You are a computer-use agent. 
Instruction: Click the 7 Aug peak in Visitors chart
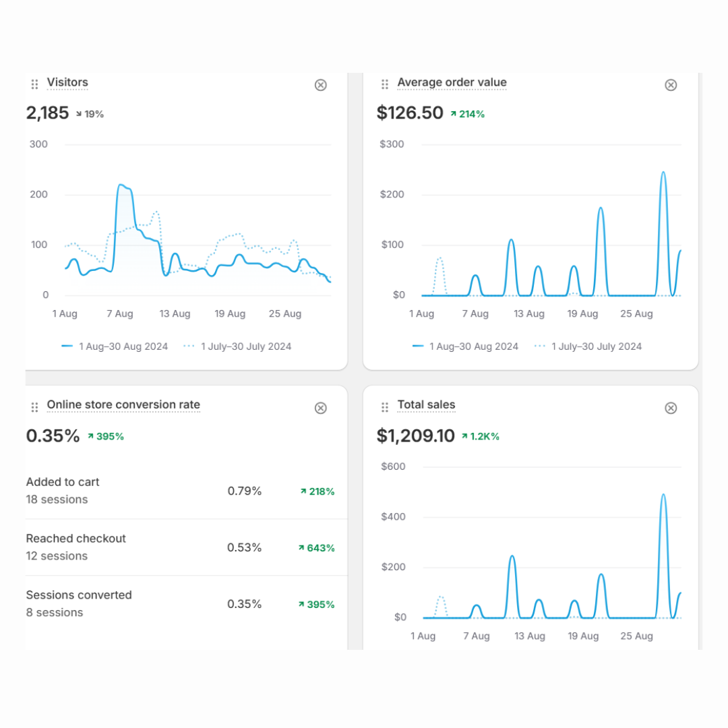[121, 185]
